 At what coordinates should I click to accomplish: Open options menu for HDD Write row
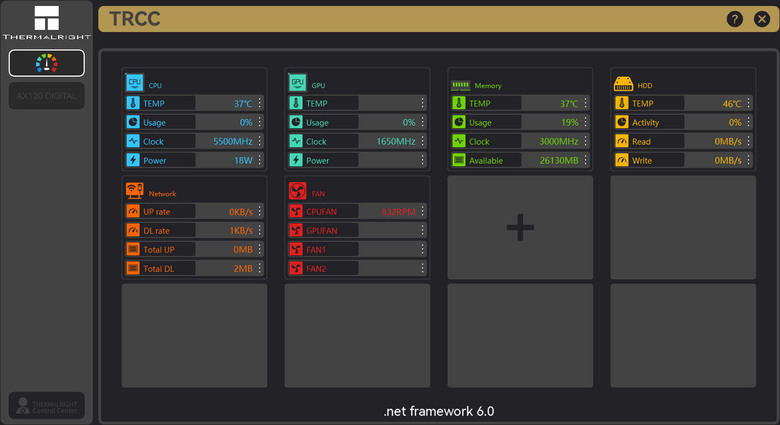tap(749, 160)
